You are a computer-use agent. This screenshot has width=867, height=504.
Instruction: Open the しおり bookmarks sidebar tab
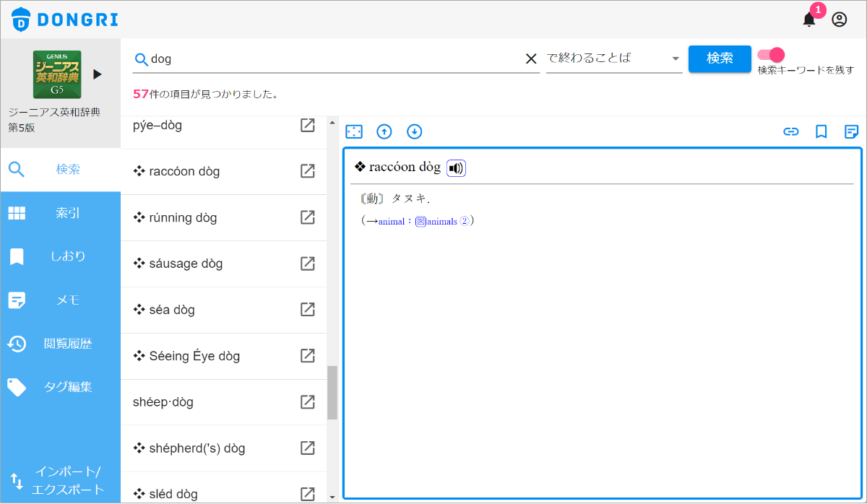click(x=61, y=256)
